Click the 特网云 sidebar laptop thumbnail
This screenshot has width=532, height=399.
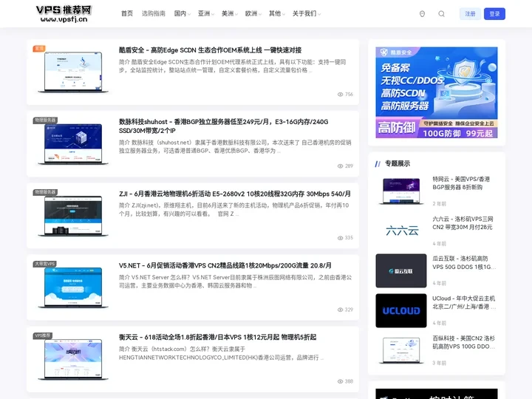coord(401,191)
